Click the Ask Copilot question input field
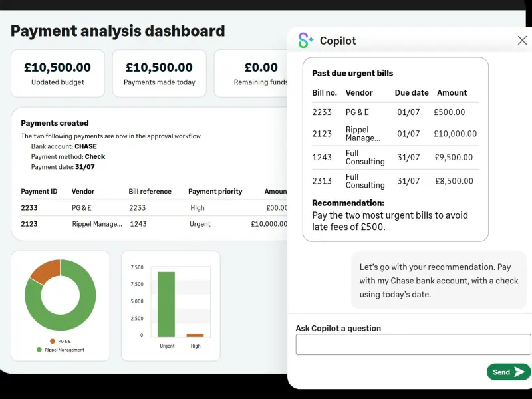 (x=413, y=344)
